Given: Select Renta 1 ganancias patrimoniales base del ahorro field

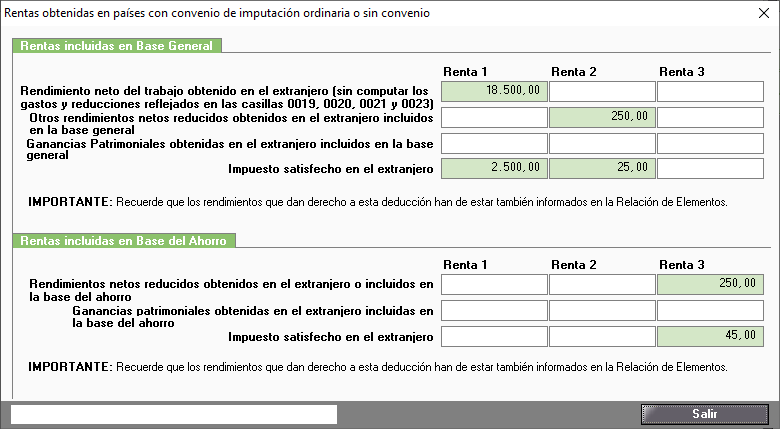Looking at the screenshot, I should [494, 311].
